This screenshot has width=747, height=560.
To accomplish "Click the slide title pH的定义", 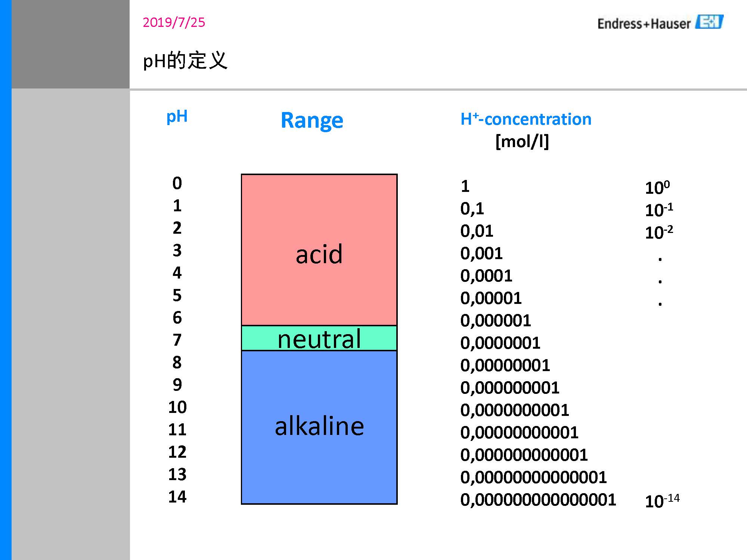I will [x=185, y=60].
